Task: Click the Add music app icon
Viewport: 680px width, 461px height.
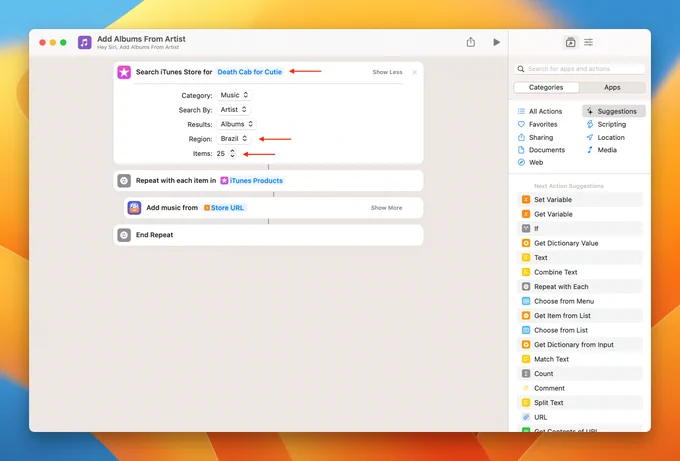Action: click(x=134, y=208)
